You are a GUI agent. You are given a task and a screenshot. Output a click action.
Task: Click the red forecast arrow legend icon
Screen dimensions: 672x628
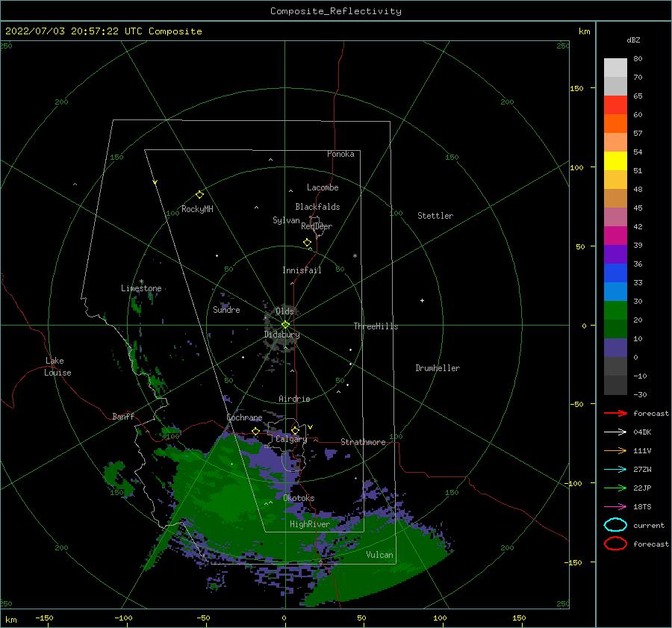click(x=615, y=413)
